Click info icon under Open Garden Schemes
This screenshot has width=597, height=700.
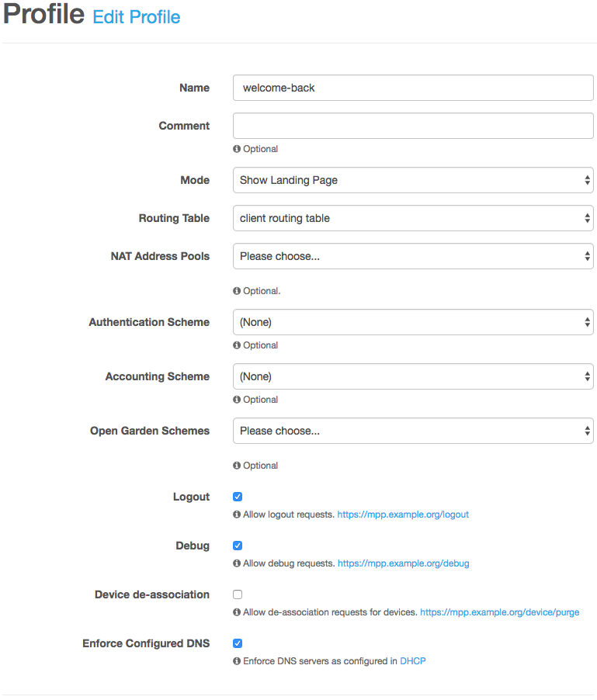(237, 466)
